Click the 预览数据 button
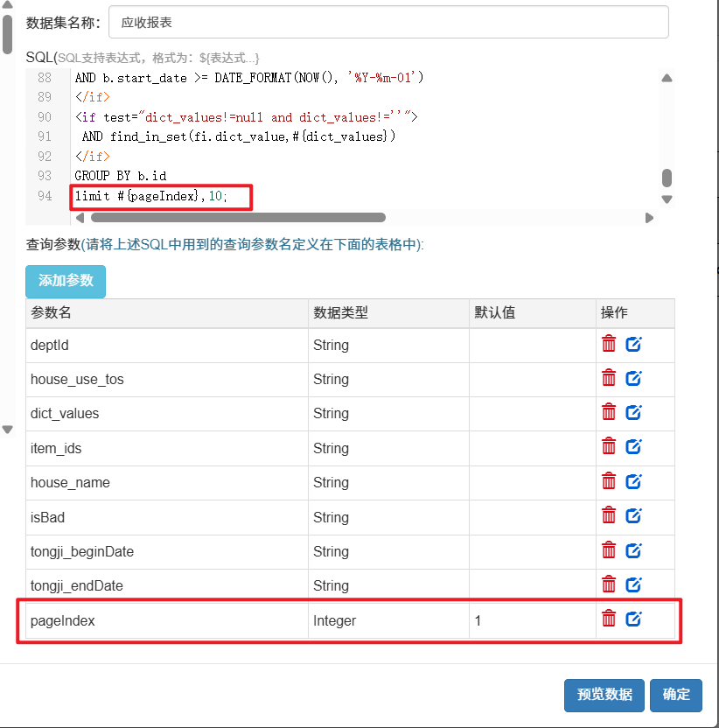The height and width of the screenshot is (728, 719). coord(604,695)
